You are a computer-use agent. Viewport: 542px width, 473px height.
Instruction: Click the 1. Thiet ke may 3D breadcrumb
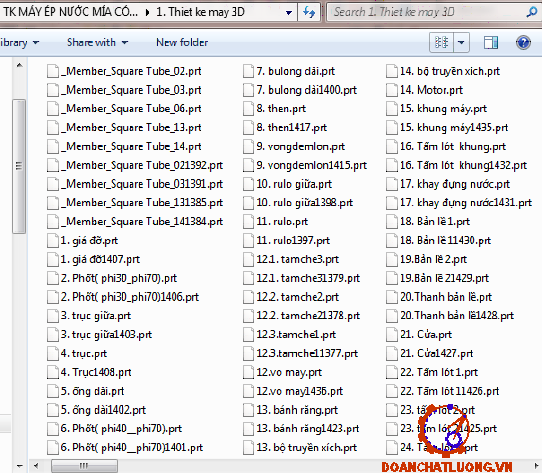coord(200,12)
